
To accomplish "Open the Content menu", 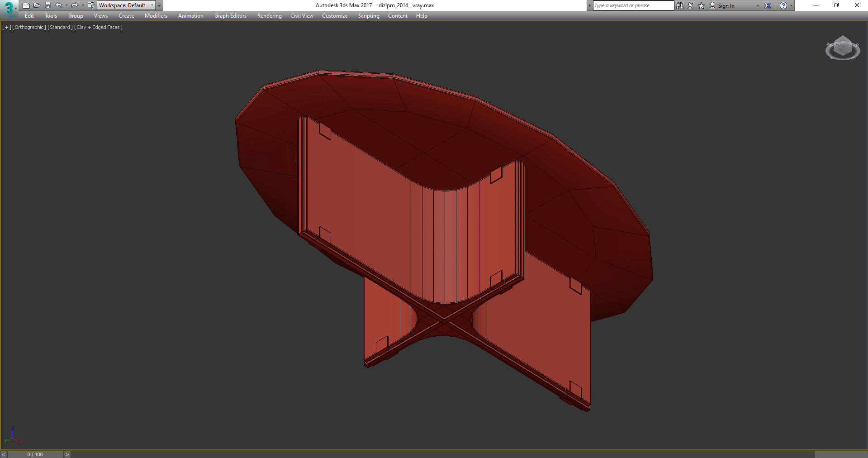I will point(398,16).
